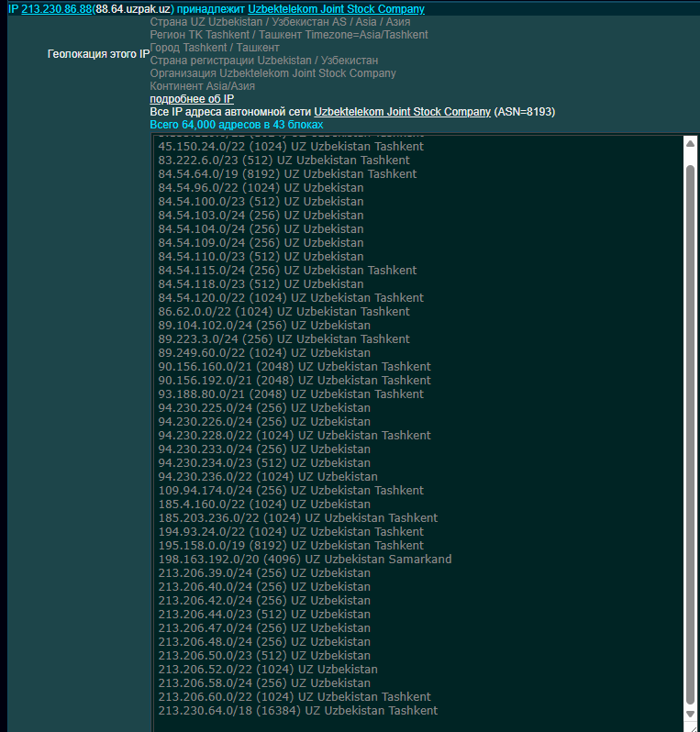This screenshot has height=732, width=700.
Task: Select row 213.206.58.0/24
Action: 264,683
